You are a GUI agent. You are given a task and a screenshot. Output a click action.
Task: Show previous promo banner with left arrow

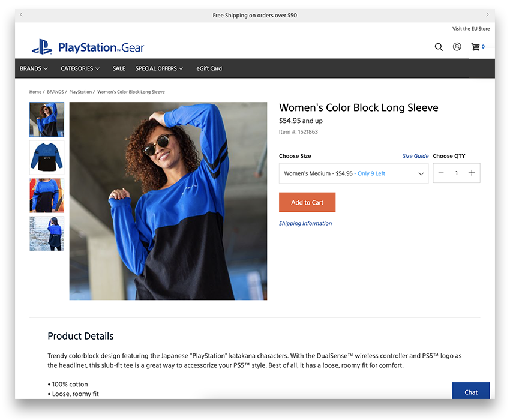tap(21, 14)
